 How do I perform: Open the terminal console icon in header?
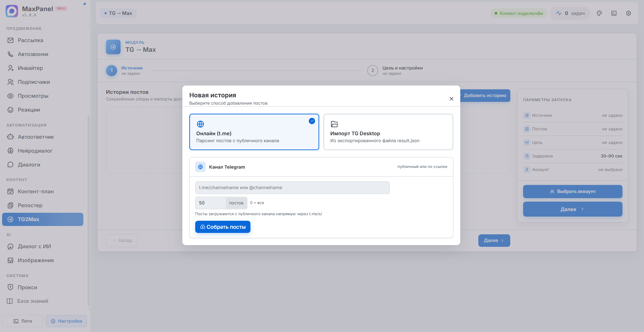[x=614, y=13]
